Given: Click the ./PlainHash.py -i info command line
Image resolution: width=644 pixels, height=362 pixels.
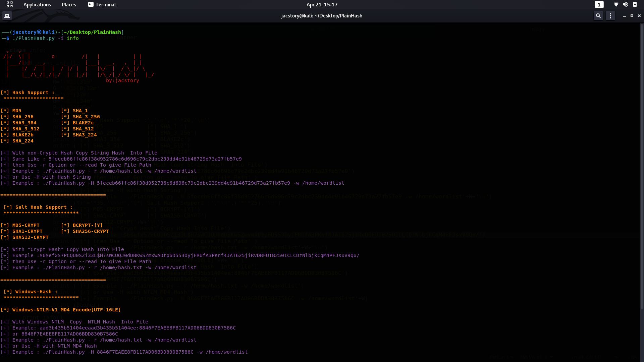Looking at the screenshot, I should tap(45, 38).
